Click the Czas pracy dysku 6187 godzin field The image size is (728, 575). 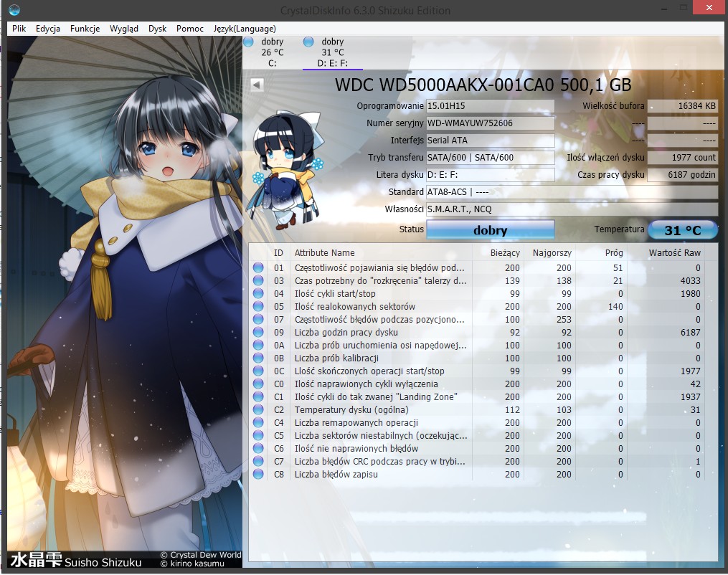683,174
